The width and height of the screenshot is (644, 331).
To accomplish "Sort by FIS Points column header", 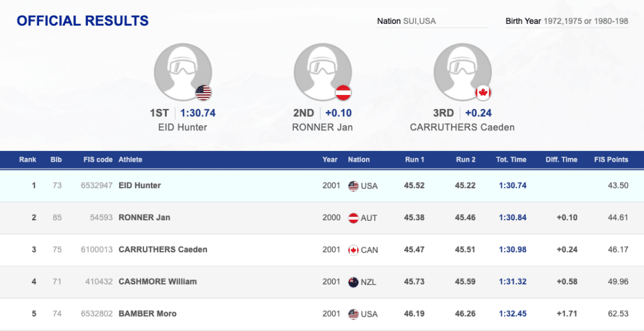I will click(x=611, y=160).
